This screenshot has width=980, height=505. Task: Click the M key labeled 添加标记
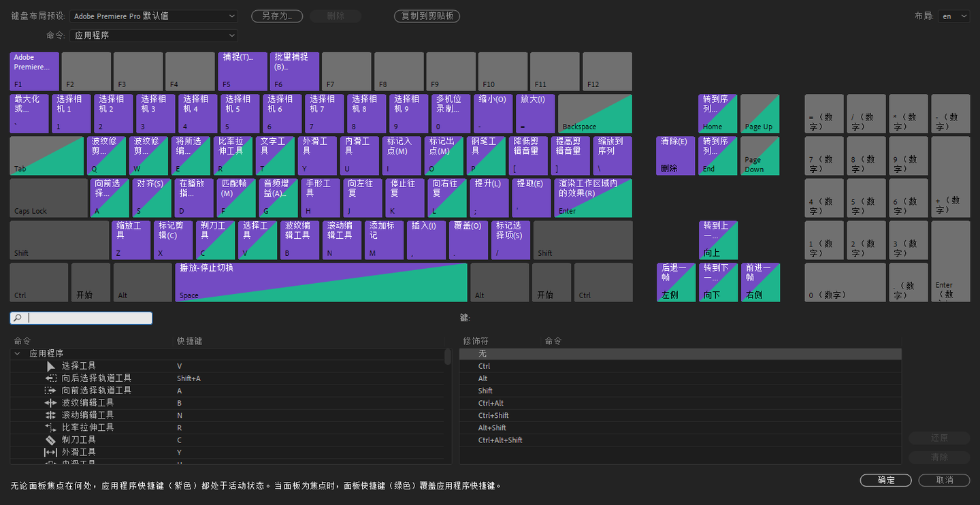coord(384,240)
